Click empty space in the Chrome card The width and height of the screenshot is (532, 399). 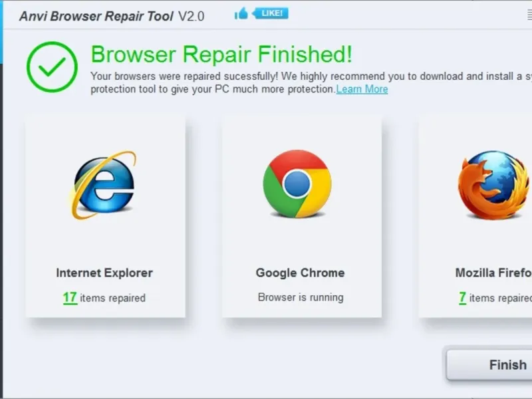(302, 243)
